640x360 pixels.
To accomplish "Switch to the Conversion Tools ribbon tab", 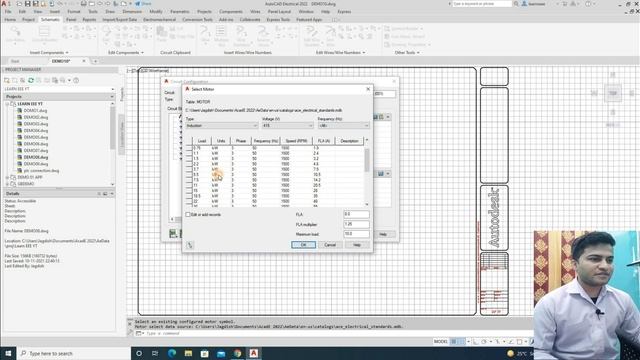I will pyautogui.click(x=197, y=19).
